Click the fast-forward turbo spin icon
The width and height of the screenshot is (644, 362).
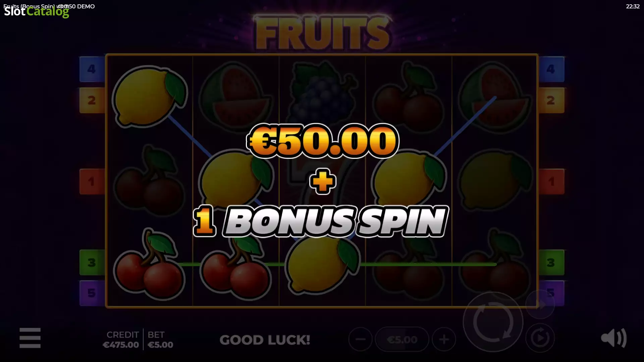540,304
